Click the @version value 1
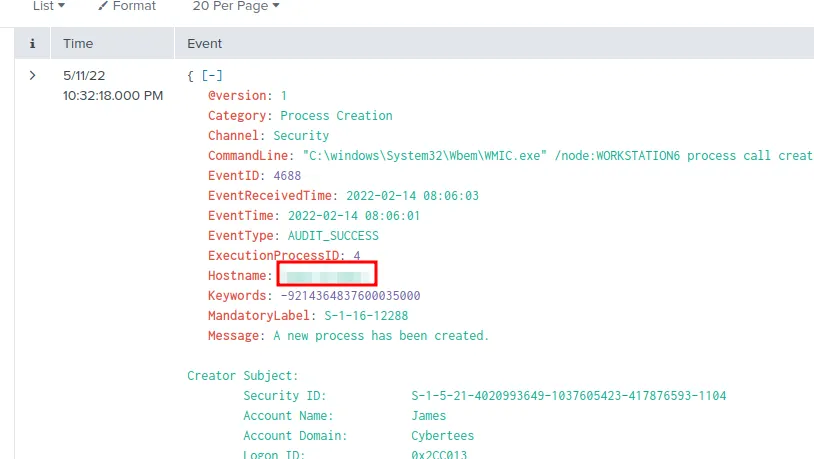Screen dimensions: 814x459 tap(283, 96)
